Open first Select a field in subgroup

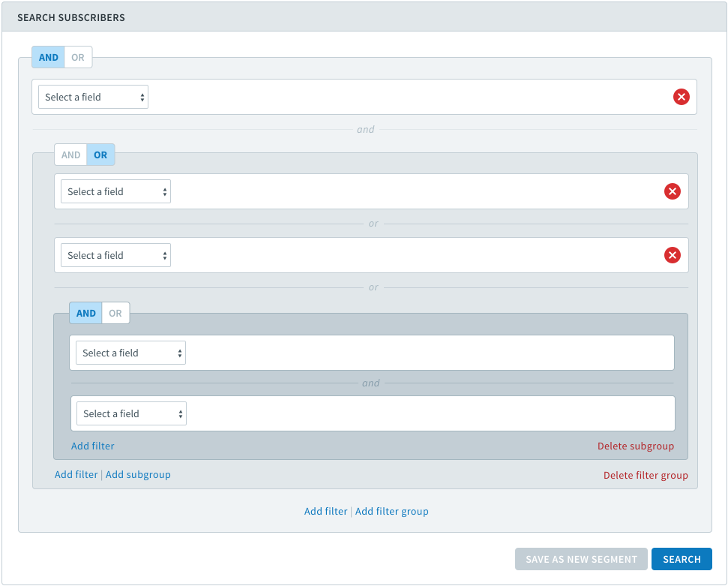pos(131,353)
